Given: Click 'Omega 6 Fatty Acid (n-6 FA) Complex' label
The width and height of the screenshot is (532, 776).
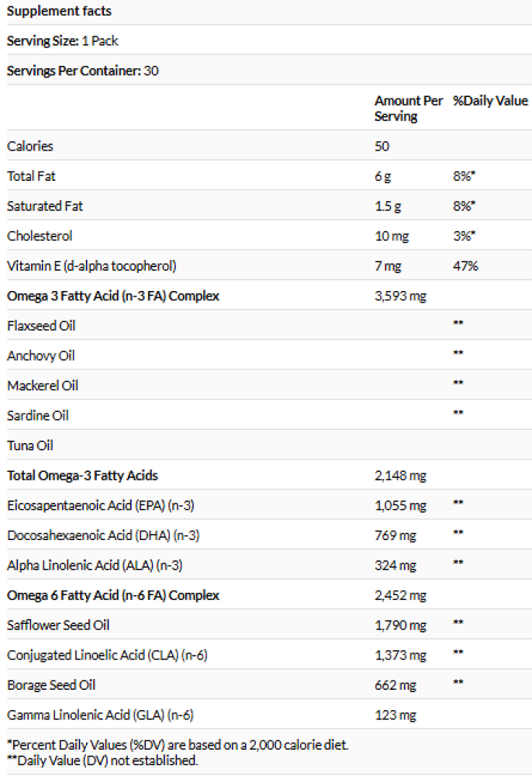Looking at the screenshot, I should tap(113, 595).
